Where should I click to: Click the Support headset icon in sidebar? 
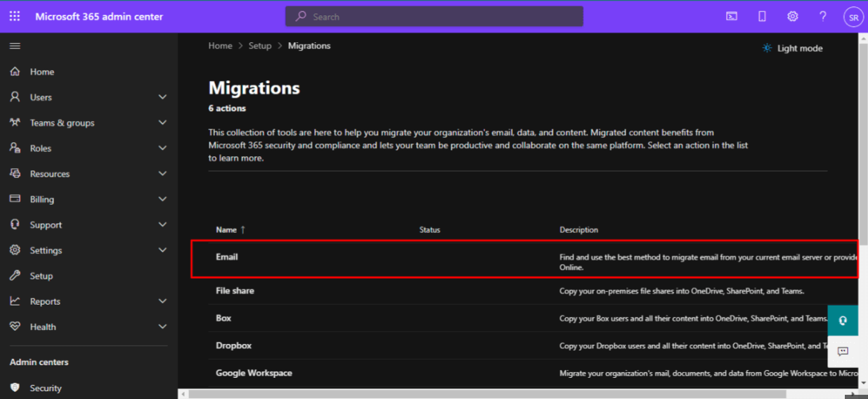coord(15,224)
